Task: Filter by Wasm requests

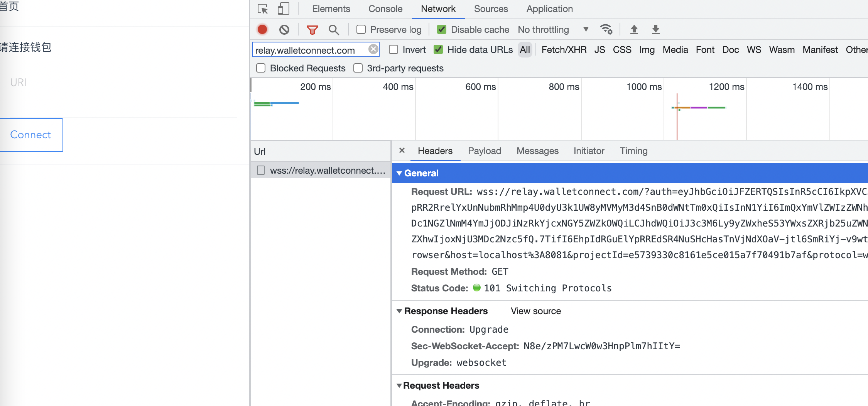Action: tap(782, 50)
